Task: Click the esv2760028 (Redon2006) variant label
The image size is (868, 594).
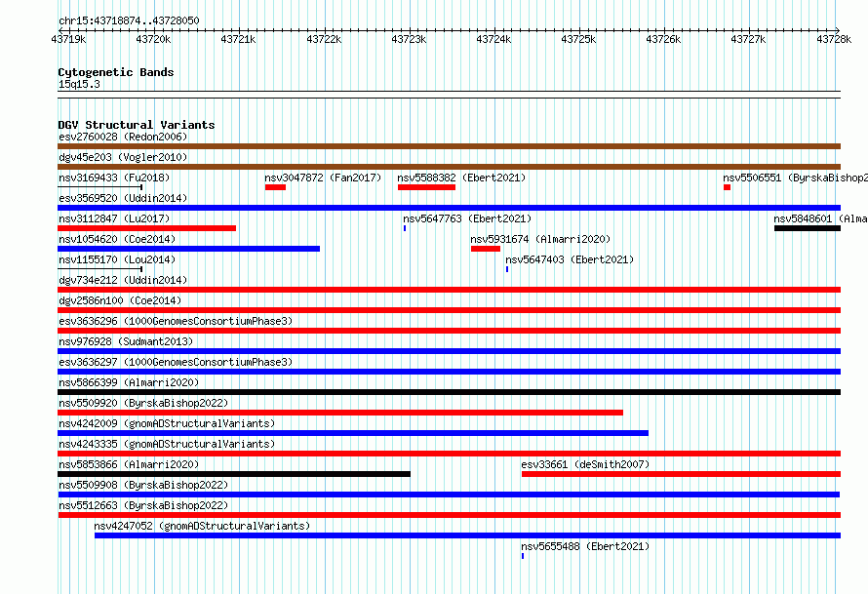Action: point(123,137)
